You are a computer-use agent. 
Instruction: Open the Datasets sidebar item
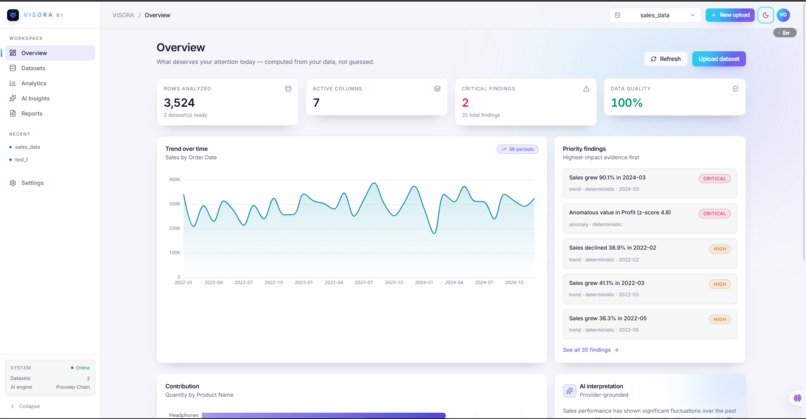(50, 68)
